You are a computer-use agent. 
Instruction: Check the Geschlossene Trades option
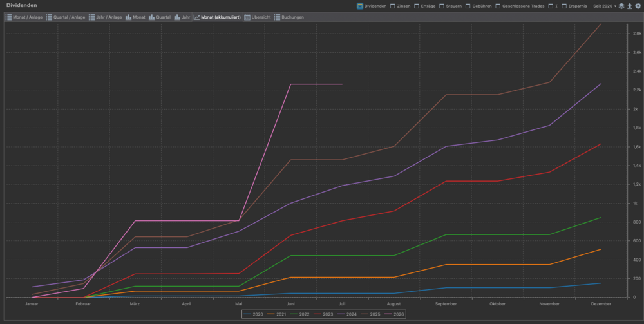pyautogui.click(x=520, y=6)
